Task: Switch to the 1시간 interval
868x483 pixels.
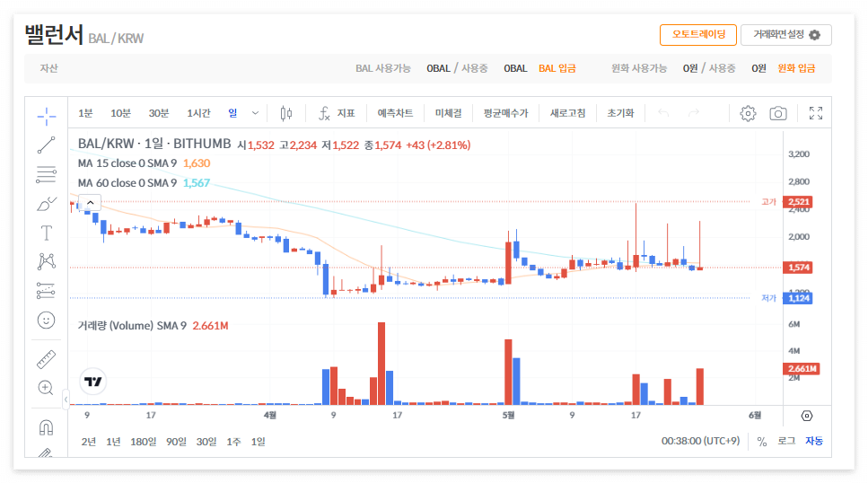Action: (x=198, y=113)
